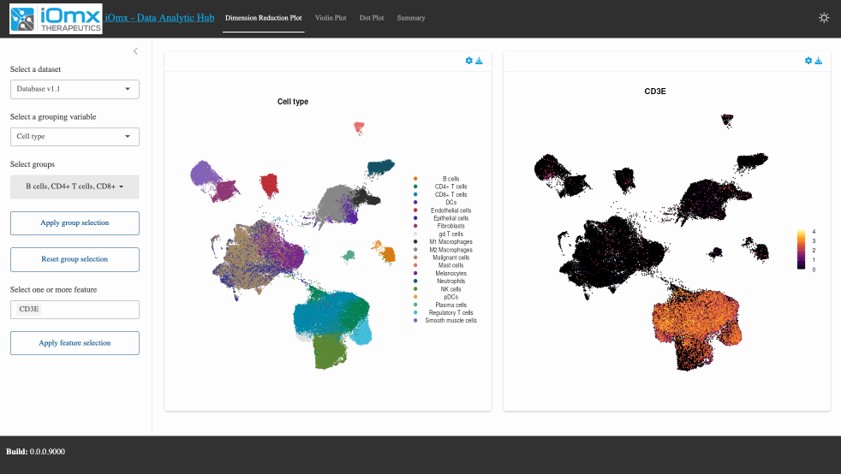Open the Database v1.1 dataset dropdown
This screenshot has height=474, width=841.
click(75, 89)
